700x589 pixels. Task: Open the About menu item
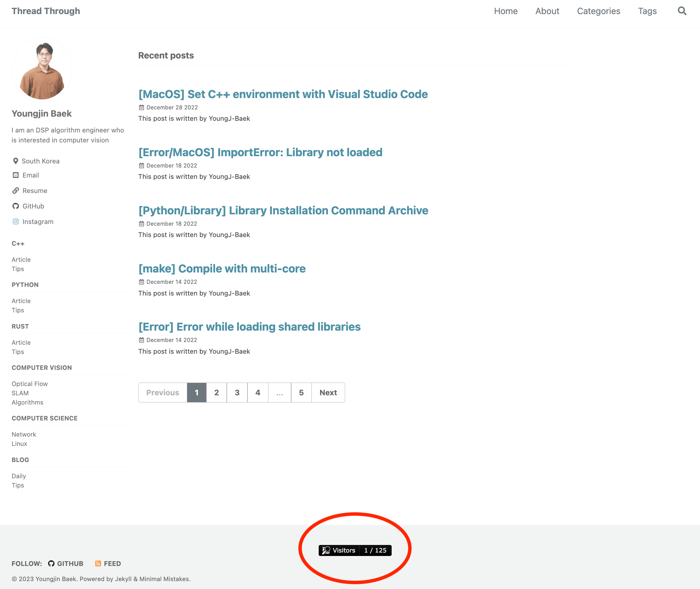click(x=547, y=11)
